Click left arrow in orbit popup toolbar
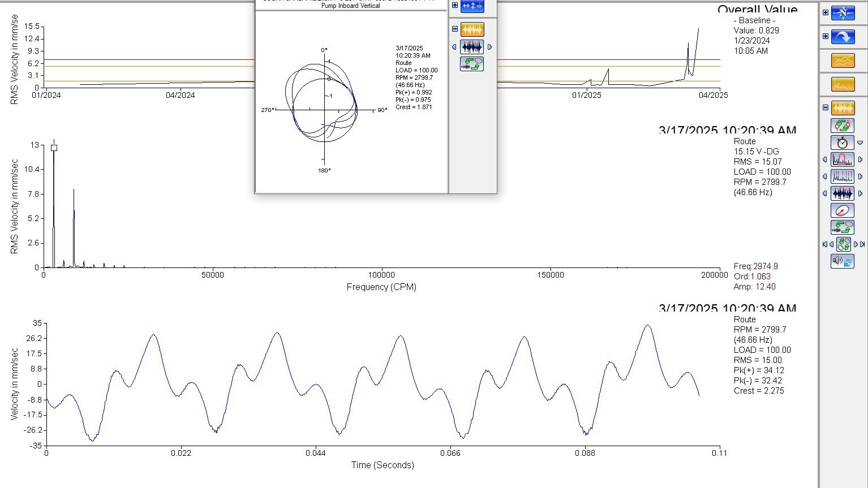Viewport: 868px width, 488px height. pos(454,47)
